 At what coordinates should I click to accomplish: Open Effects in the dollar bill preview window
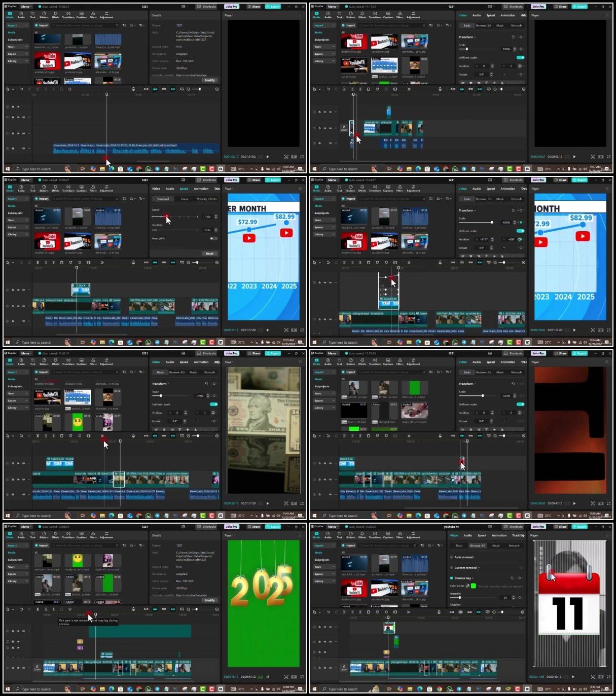[x=55, y=361]
